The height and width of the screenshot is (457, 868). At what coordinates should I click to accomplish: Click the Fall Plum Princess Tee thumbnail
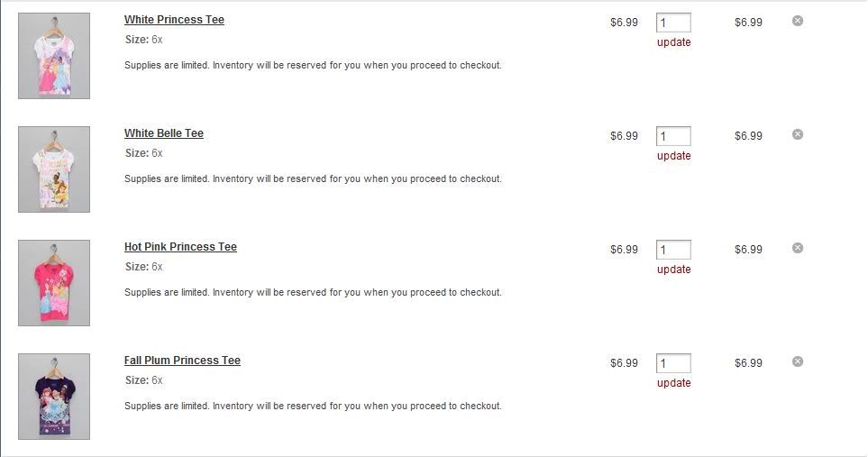coord(54,396)
